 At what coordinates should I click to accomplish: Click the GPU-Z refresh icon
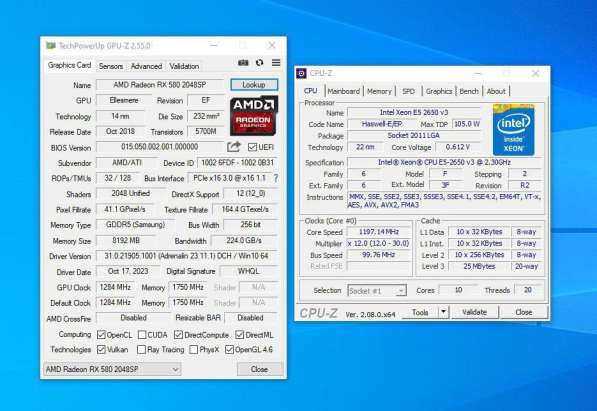[x=260, y=62]
